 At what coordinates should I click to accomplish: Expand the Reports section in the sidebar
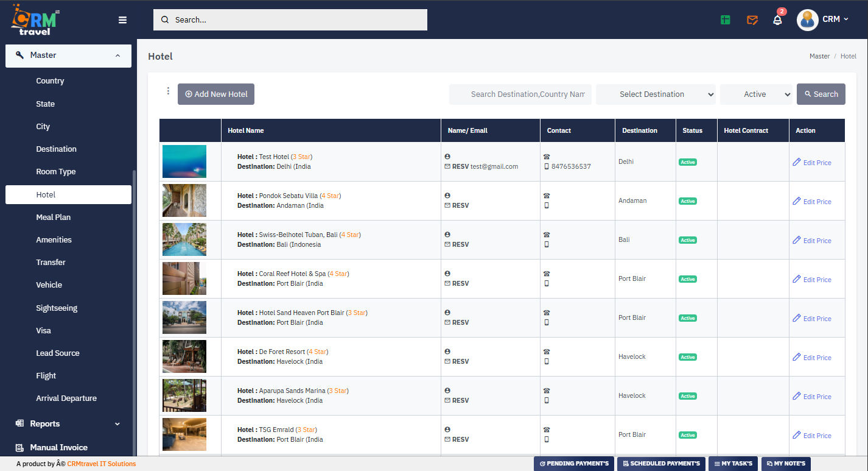pos(68,423)
